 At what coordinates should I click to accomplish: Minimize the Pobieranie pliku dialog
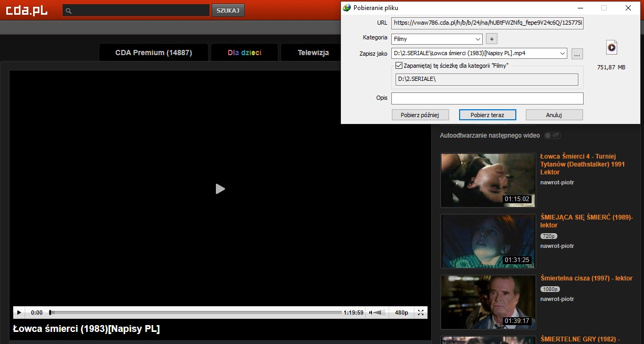(581, 8)
